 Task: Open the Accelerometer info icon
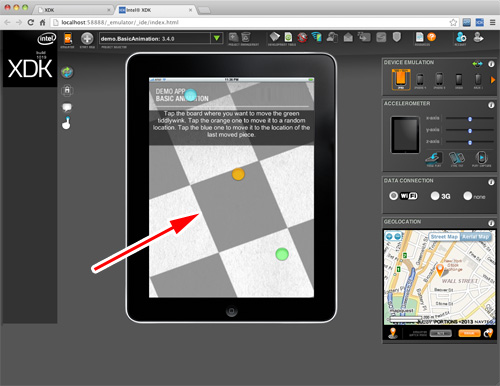(491, 105)
